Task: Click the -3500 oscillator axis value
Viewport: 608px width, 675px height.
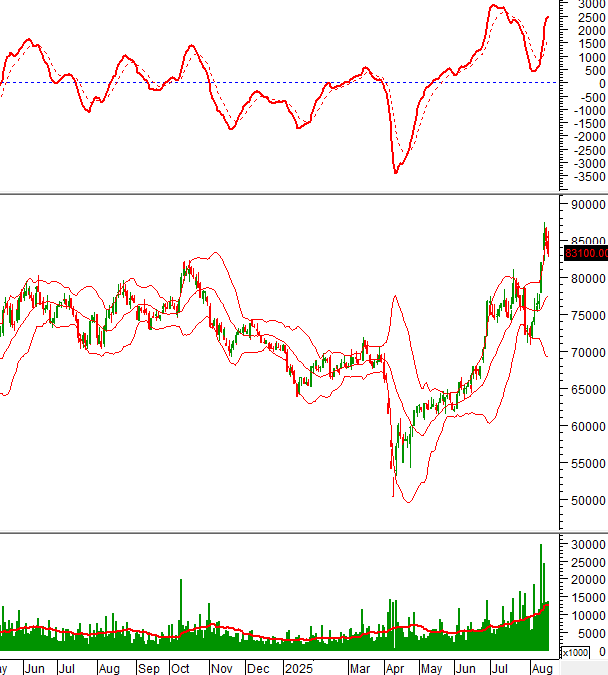Action: click(590, 177)
